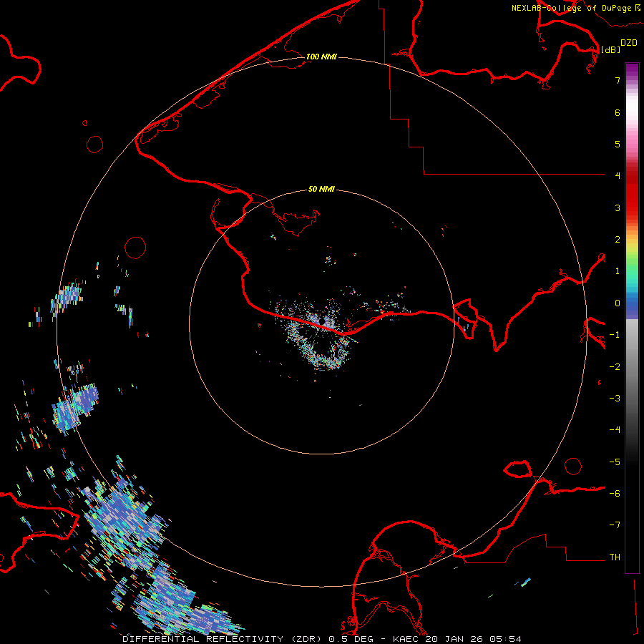Click the color scale value -7
Image resolution: width=644 pixels, height=644 pixels.
tap(615, 525)
